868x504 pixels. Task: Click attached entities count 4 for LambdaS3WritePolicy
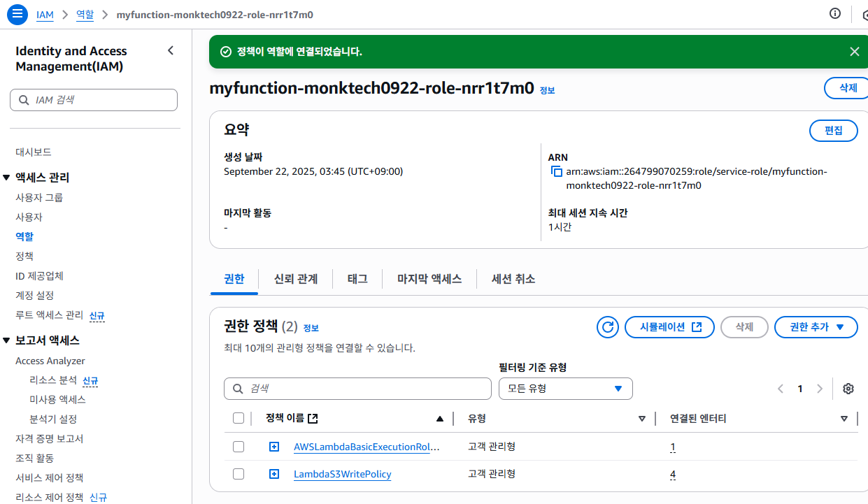tap(673, 475)
